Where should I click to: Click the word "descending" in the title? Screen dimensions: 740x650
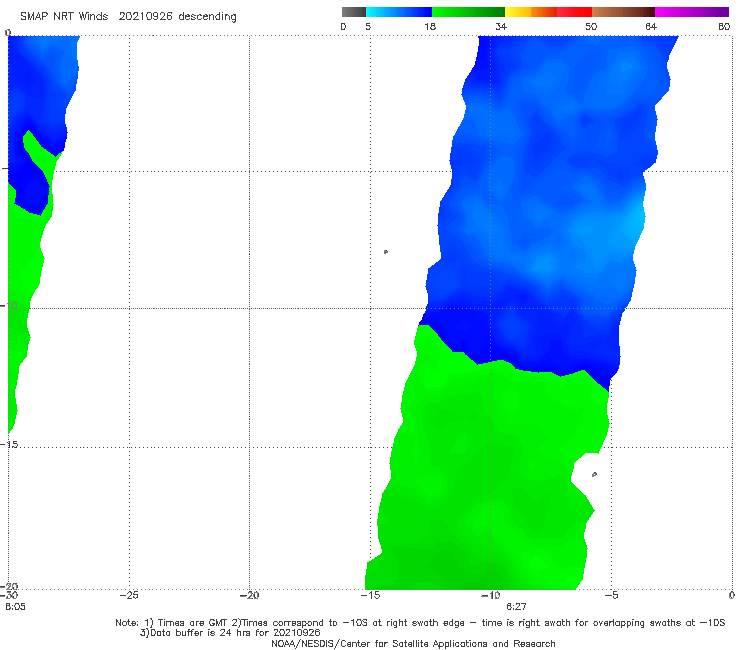pyautogui.click(x=208, y=17)
